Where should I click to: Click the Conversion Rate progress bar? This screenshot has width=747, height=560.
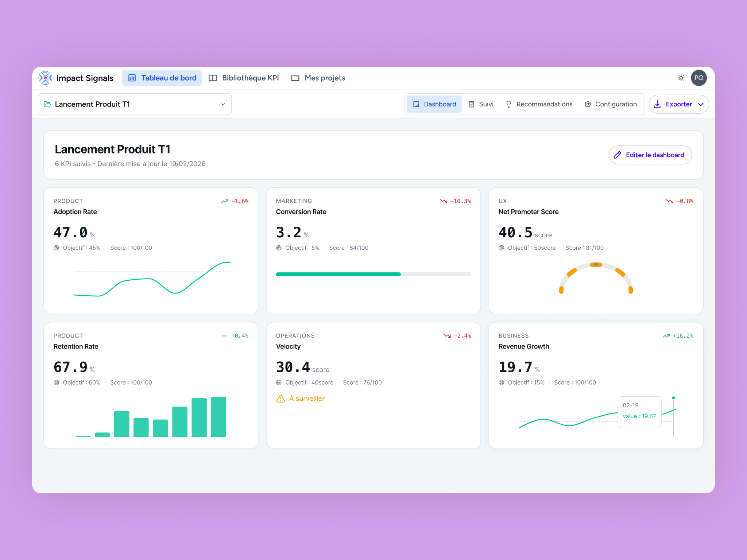pos(373,274)
